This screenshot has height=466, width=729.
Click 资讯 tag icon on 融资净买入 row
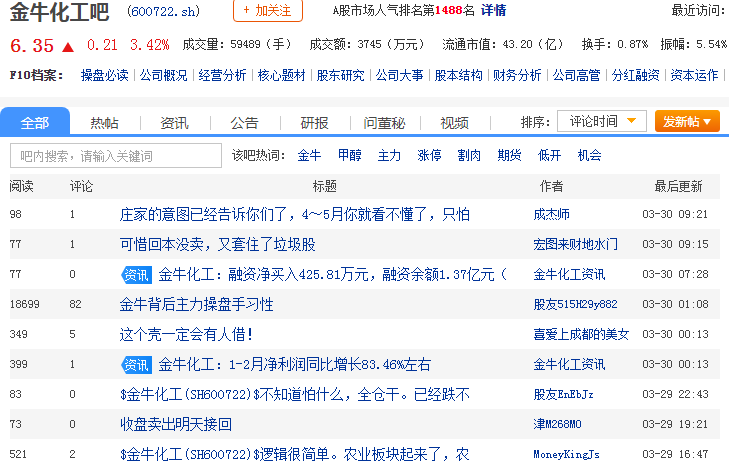coord(136,275)
